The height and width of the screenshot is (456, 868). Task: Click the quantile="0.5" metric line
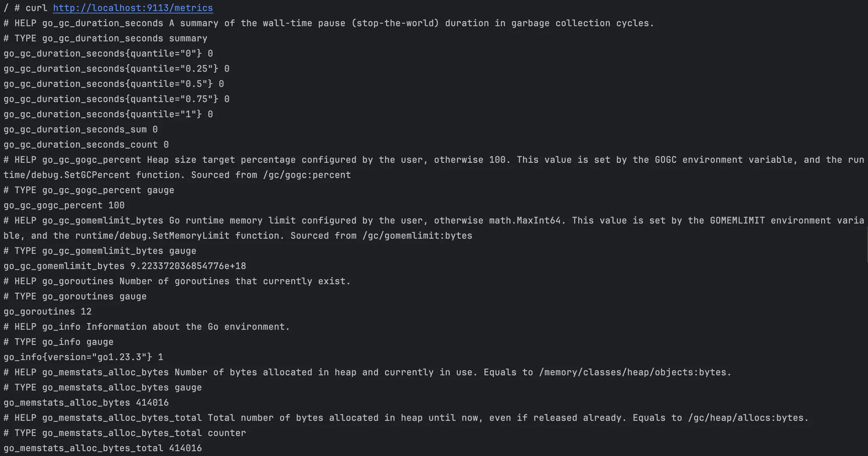click(114, 84)
